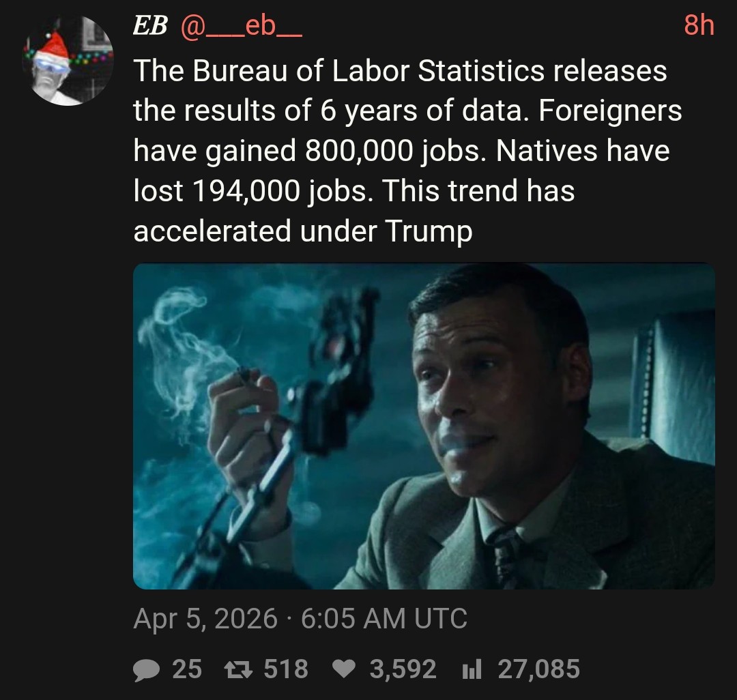The image size is (737, 700).
Task: Click the view count 27,085
Action: pos(538,669)
